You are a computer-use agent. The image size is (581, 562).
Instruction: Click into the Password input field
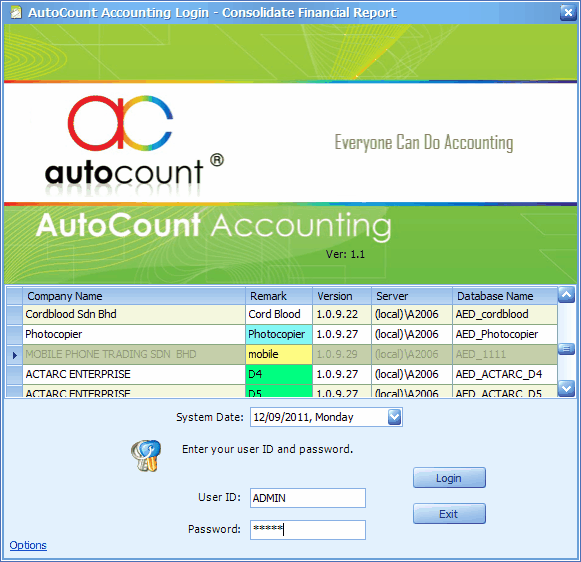click(x=308, y=530)
